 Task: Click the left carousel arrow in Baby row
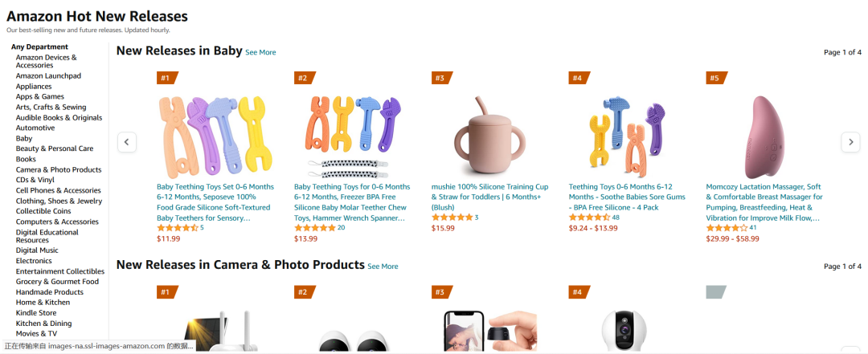tap(126, 142)
